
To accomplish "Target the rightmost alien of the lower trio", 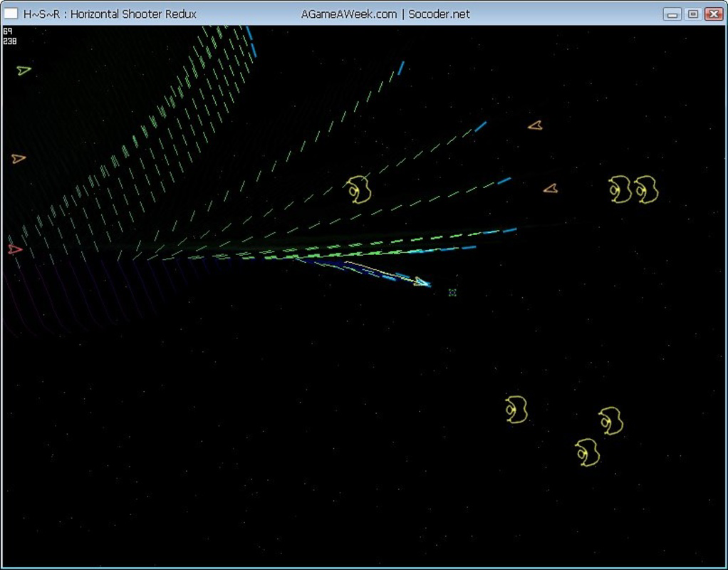I will [x=610, y=421].
